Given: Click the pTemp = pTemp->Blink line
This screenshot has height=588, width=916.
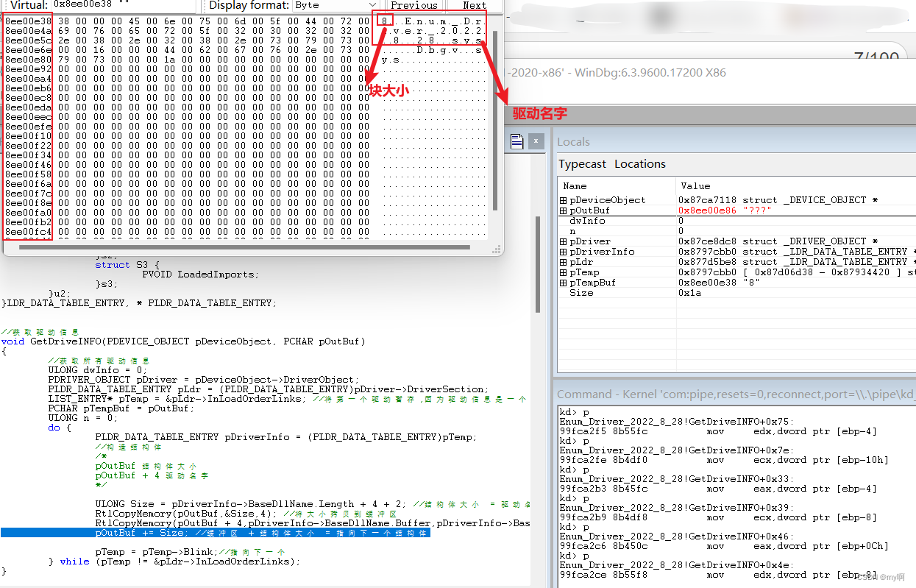Looking at the screenshot, I should coord(190,552).
